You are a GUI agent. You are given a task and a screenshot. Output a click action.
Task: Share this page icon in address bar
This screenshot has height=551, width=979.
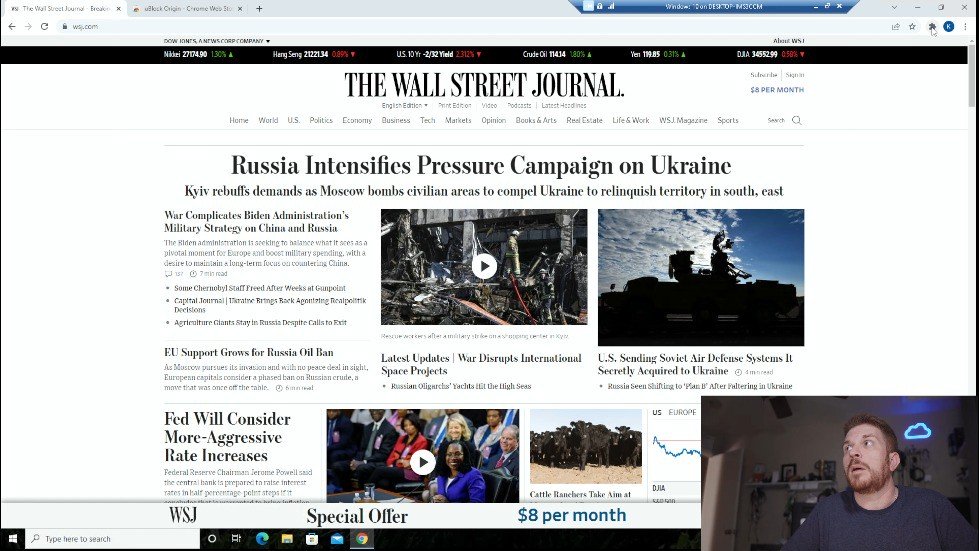pos(895,26)
